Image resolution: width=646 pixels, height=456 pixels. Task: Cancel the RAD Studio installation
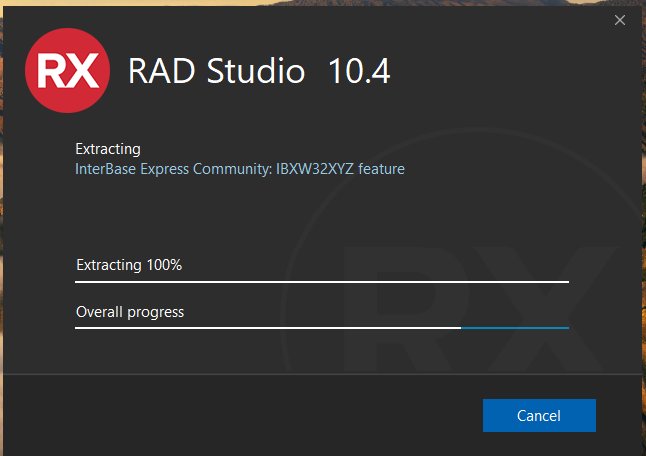[539, 415]
